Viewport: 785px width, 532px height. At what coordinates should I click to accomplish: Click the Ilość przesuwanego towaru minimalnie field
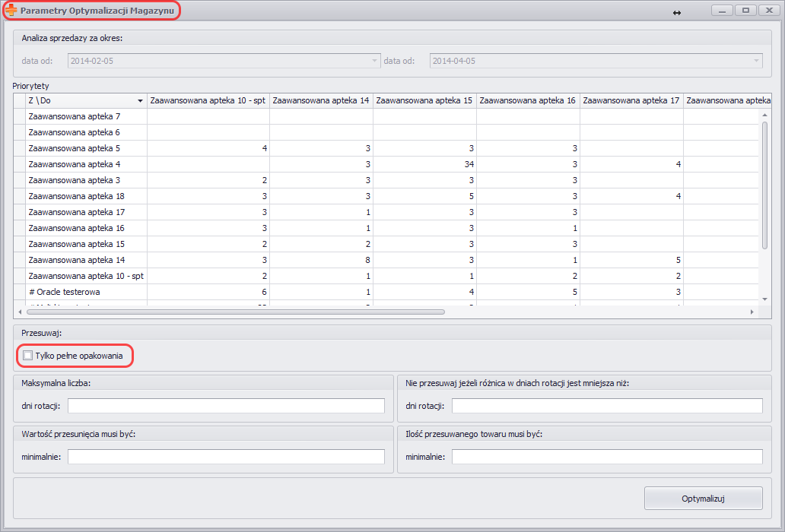606,457
